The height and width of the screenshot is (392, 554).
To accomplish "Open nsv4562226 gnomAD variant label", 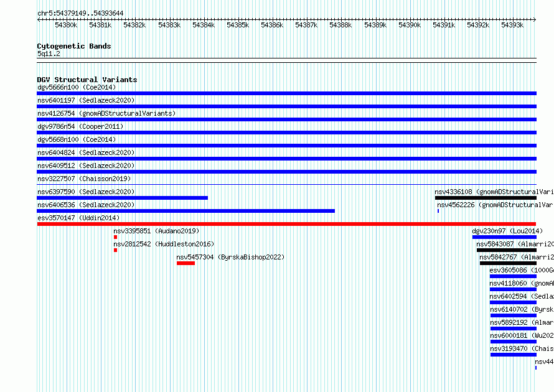I will pos(495,205).
